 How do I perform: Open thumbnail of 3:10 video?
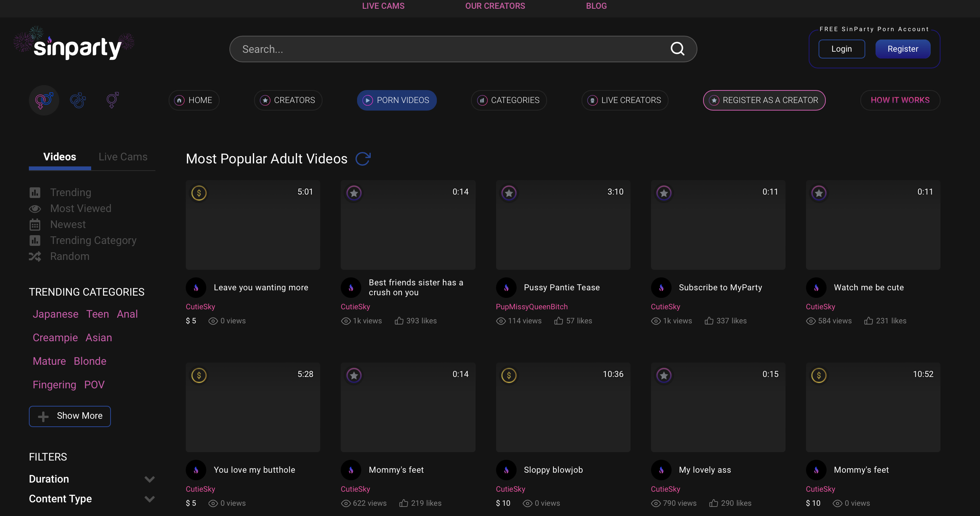pos(563,225)
